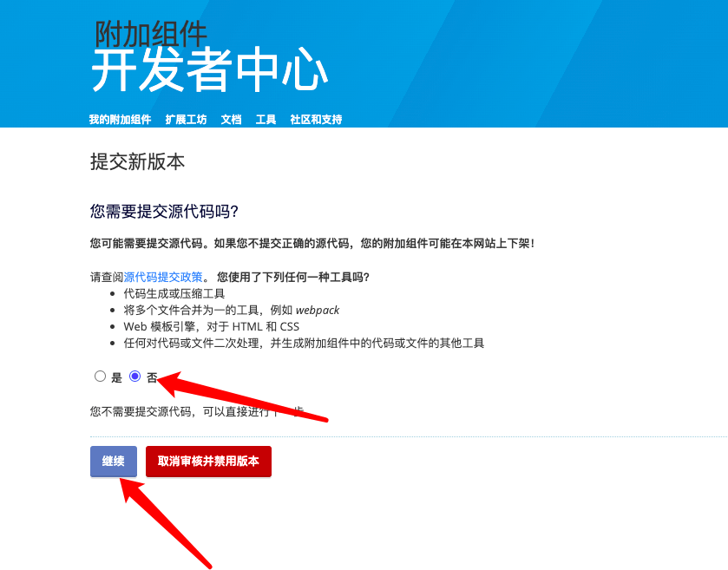This screenshot has width=728, height=570.
Task: Select the 是 radio button
Action: pos(100,376)
